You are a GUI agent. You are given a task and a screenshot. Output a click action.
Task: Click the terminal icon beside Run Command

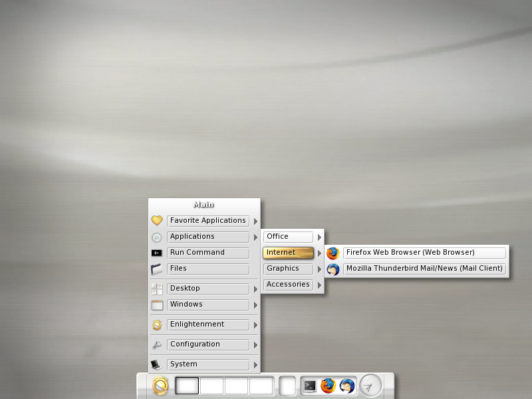pos(157,253)
